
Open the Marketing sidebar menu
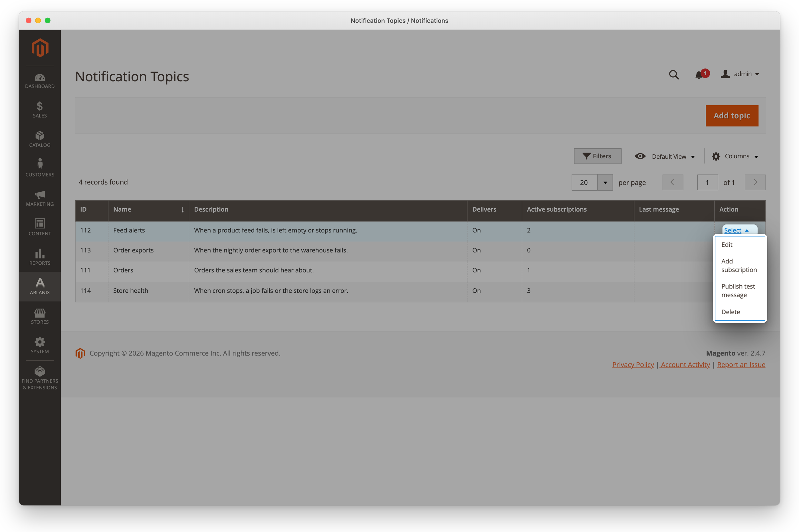coord(40,198)
